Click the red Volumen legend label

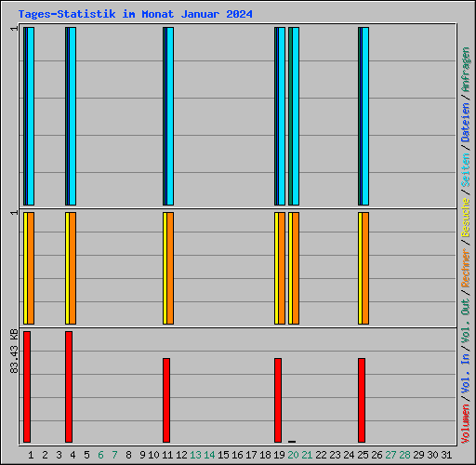pos(466,423)
